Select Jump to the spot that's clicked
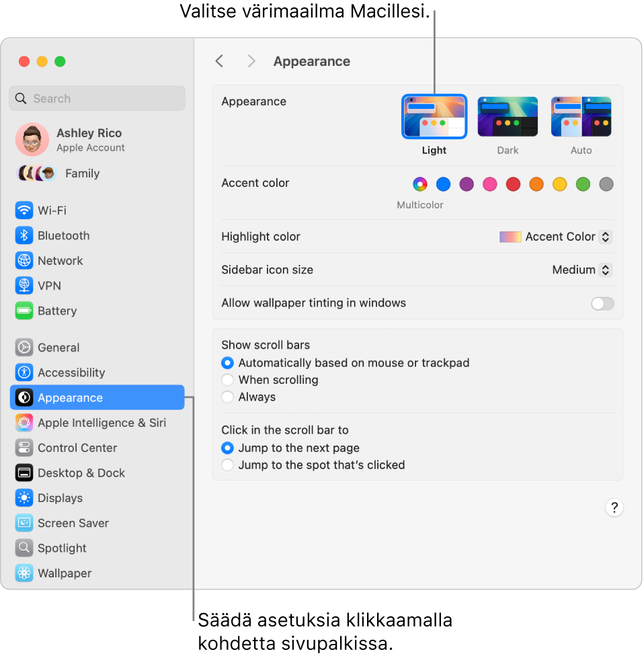Screen dimensions: 644x658 (x=227, y=465)
